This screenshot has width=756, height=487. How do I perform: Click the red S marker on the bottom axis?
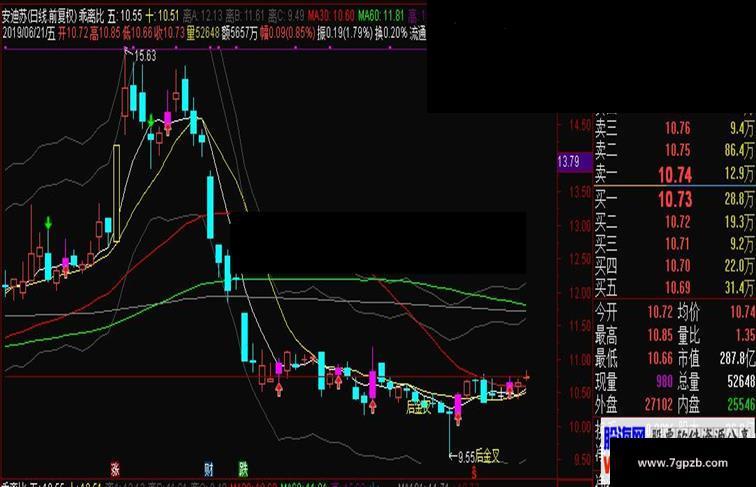tap(474, 472)
